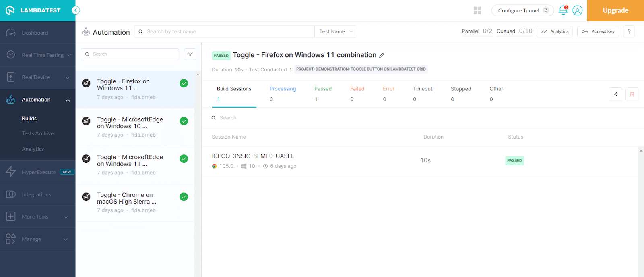
Task: Click the project demonstration tag label
Action: (x=361, y=69)
